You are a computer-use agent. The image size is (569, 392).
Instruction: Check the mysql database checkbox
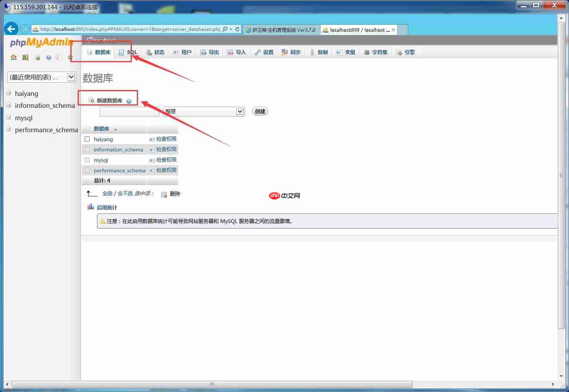pos(87,160)
